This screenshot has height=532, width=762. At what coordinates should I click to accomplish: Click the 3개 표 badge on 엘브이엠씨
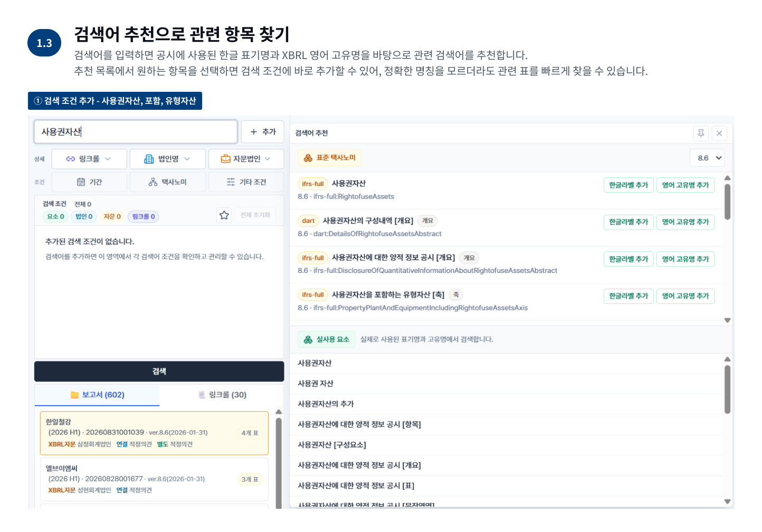click(250, 480)
